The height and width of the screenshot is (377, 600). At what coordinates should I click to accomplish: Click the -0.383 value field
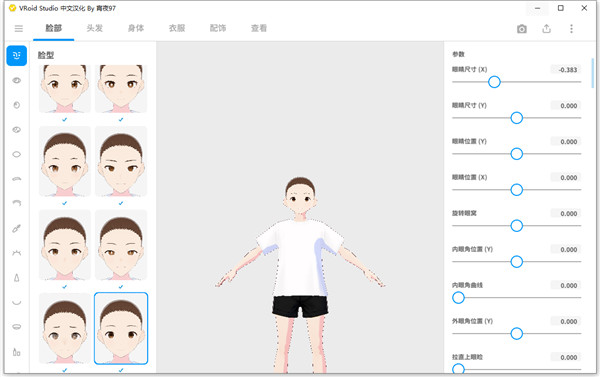pyautogui.click(x=566, y=70)
